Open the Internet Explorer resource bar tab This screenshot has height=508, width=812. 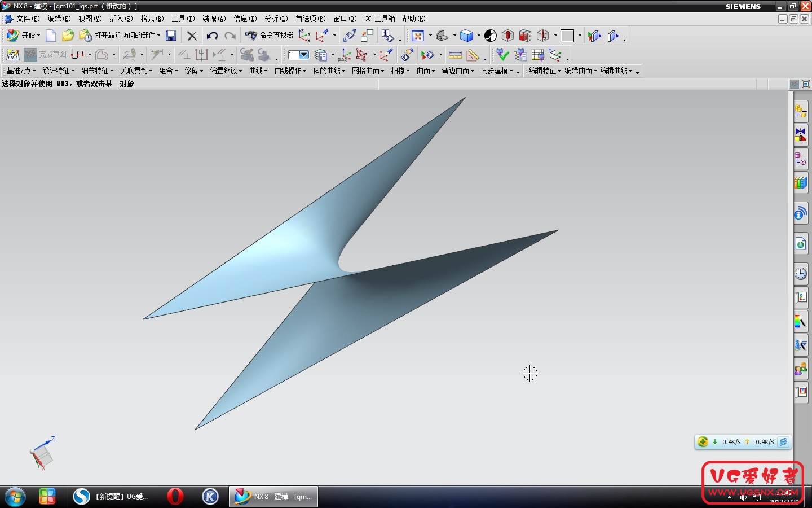tap(801, 244)
